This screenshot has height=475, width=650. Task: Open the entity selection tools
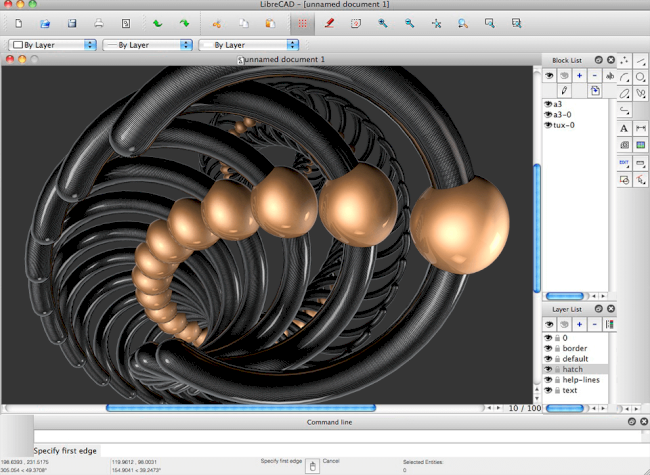point(640,180)
